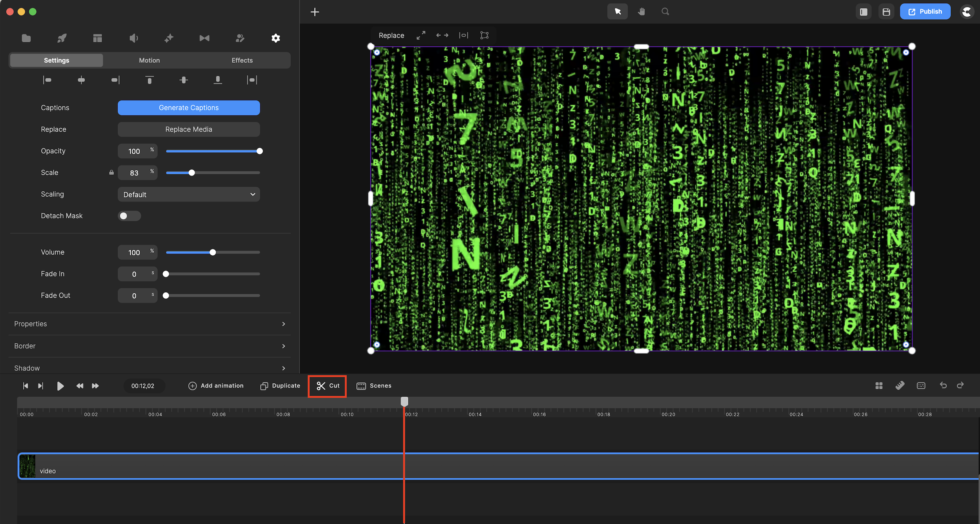This screenshot has height=524, width=980.
Task: Expand the Properties section
Action: coord(150,324)
